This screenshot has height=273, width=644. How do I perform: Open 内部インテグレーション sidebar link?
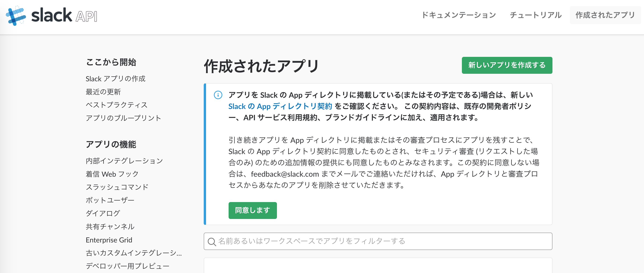click(124, 161)
